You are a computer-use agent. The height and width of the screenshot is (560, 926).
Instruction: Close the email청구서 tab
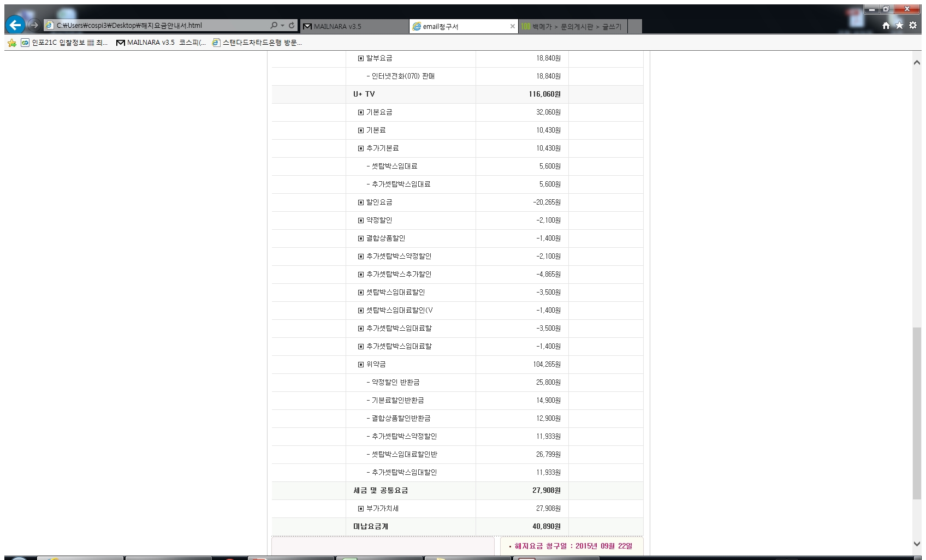pyautogui.click(x=513, y=26)
